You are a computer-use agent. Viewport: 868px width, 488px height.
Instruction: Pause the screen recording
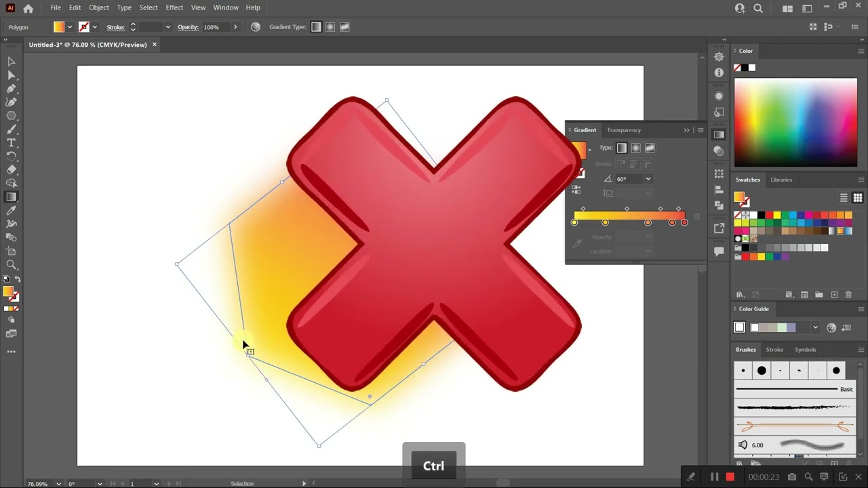714,477
